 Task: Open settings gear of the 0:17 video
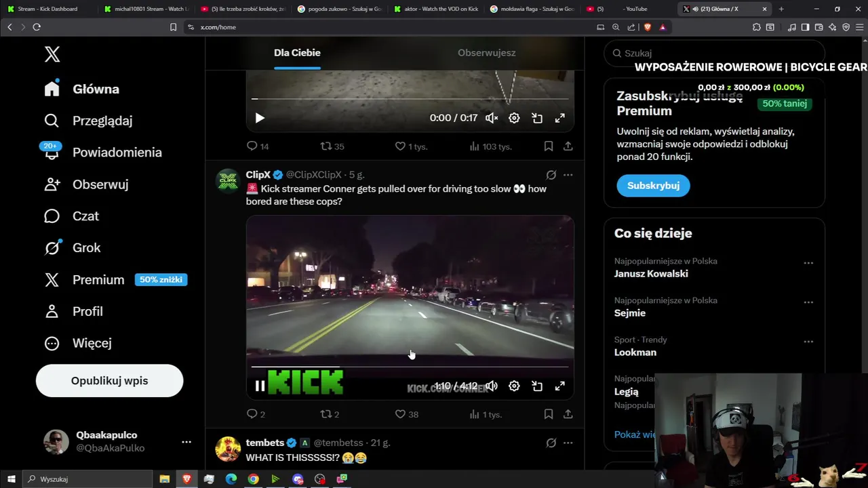[x=514, y=118]
